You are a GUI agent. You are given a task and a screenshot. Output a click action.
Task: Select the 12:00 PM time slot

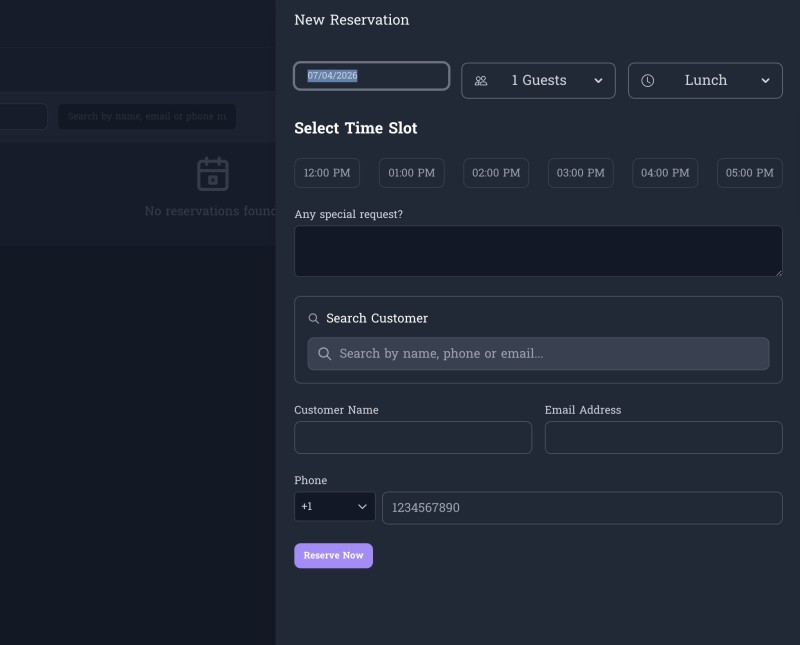coord(327,173)
